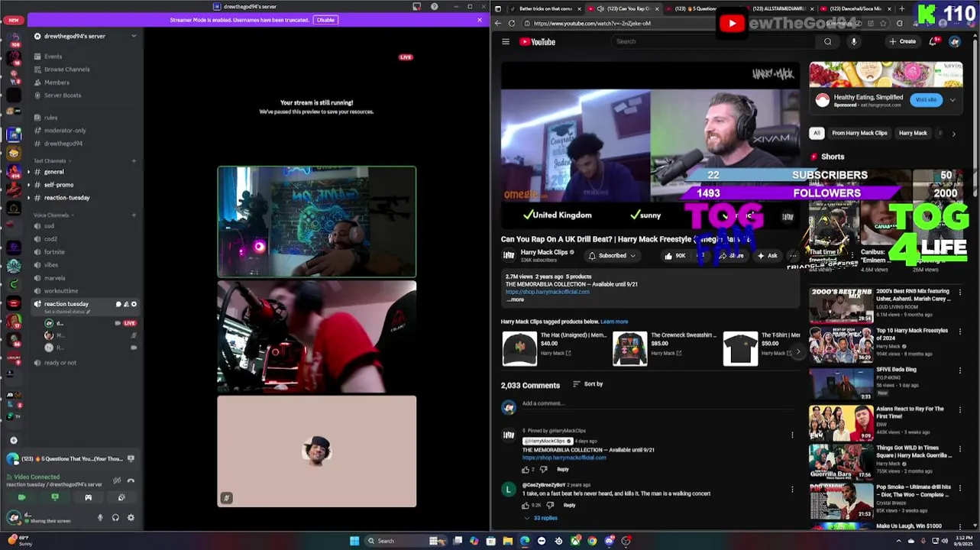Open the soundboard in Discord voice panel
Viewport: 980px width, 550px height.
pos(121,497)
